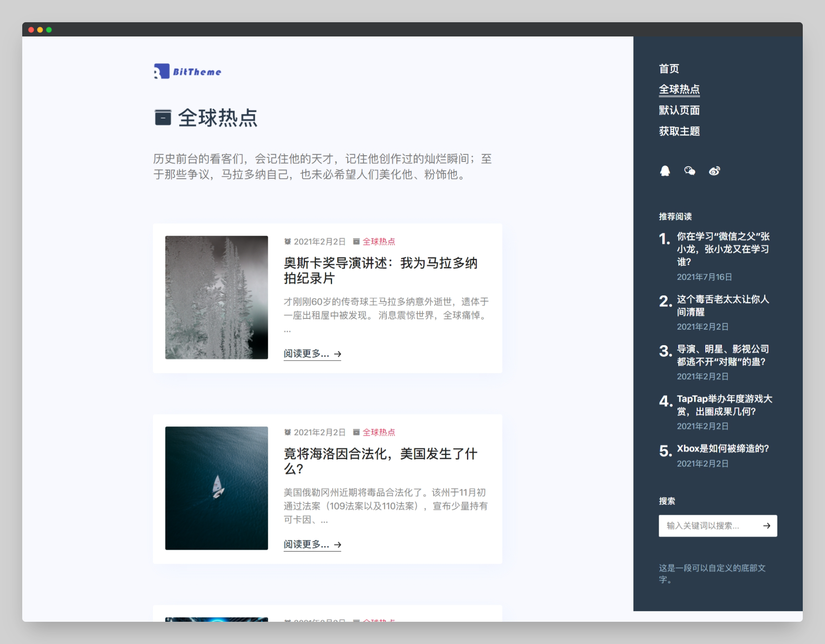The width and height of the screenshot is (825, 644).
Task: Click excerpt 美国俄勒冈州近期将毒品合法化了
Action: pos(386,506)
